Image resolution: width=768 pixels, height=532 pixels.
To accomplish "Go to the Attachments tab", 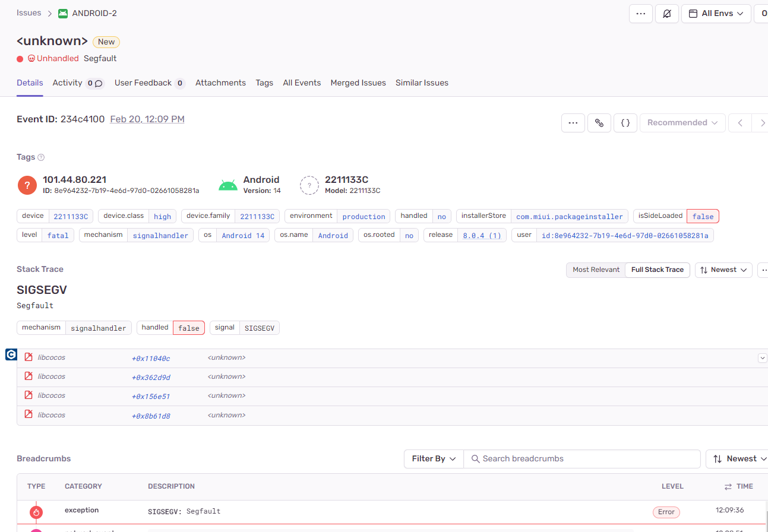I will pyautogui.click(x=220, y=83).
